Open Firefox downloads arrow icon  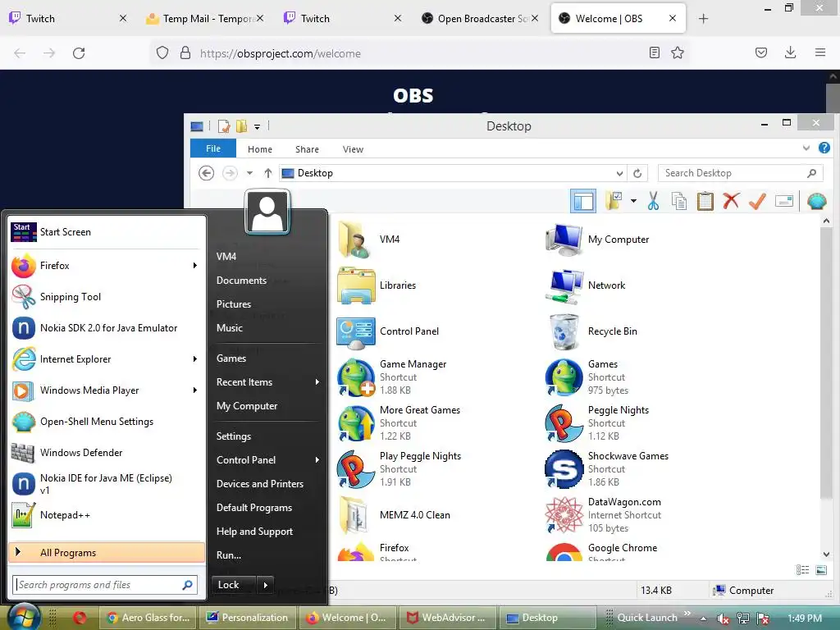[790, 52]
